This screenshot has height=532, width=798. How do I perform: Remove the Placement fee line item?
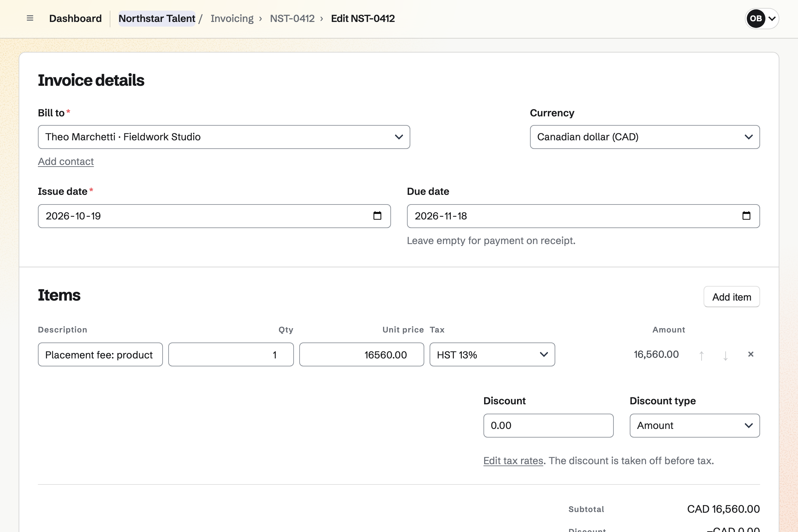pos(750,354)
